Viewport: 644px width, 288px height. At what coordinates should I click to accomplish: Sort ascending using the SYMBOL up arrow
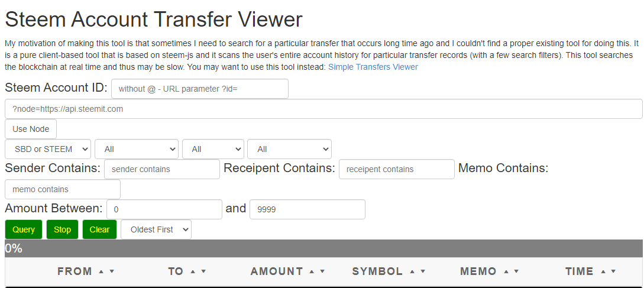tap(412, 271)
